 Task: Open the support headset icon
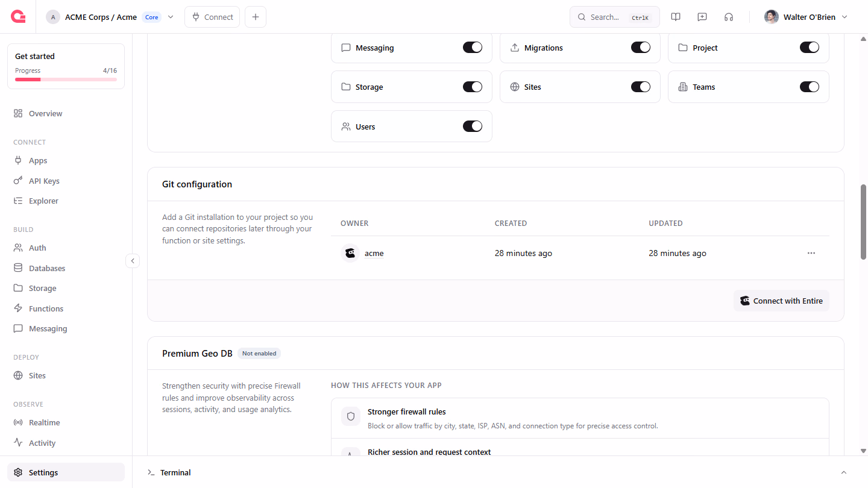729,17
